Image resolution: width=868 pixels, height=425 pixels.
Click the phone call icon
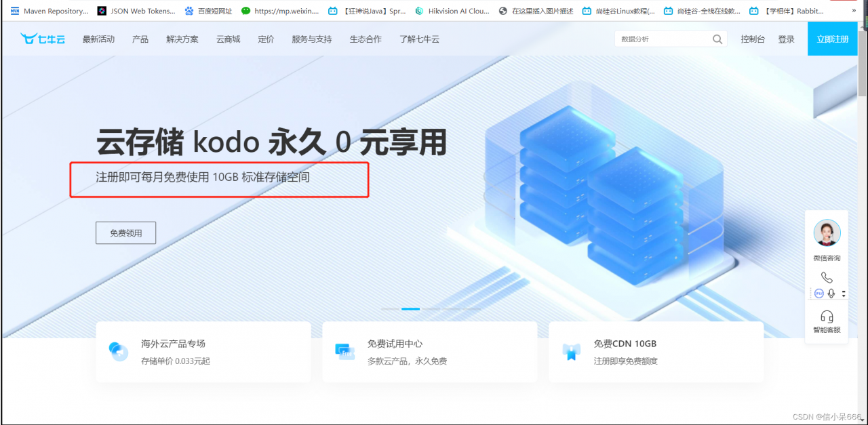[827, 277]
